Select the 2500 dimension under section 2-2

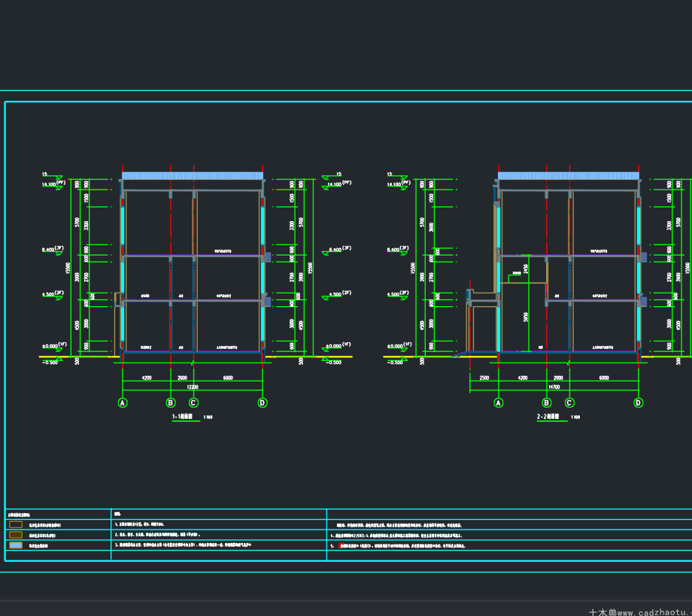484,378
